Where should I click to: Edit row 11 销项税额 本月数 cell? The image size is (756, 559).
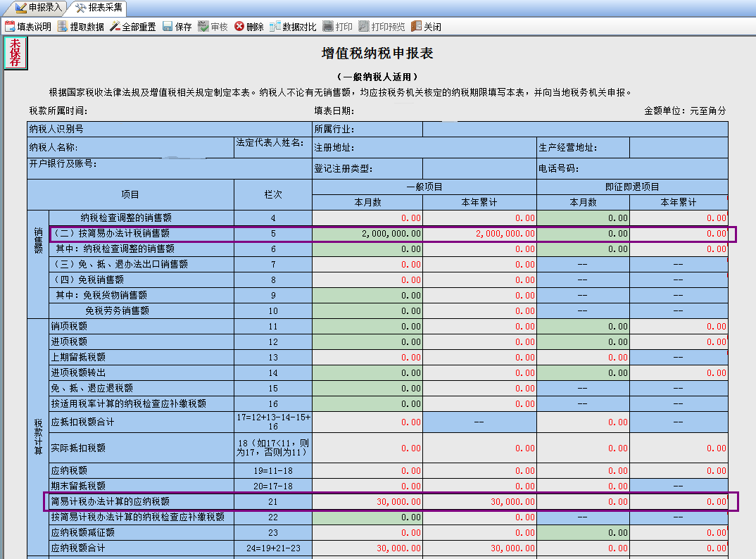(x=367, y=327)
